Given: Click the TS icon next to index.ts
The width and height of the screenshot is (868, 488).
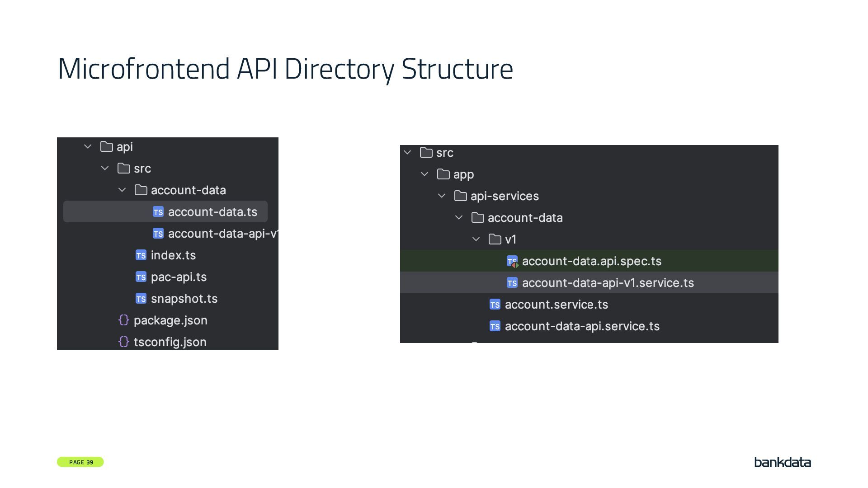Looking at the screenshot, I should 141,255.
